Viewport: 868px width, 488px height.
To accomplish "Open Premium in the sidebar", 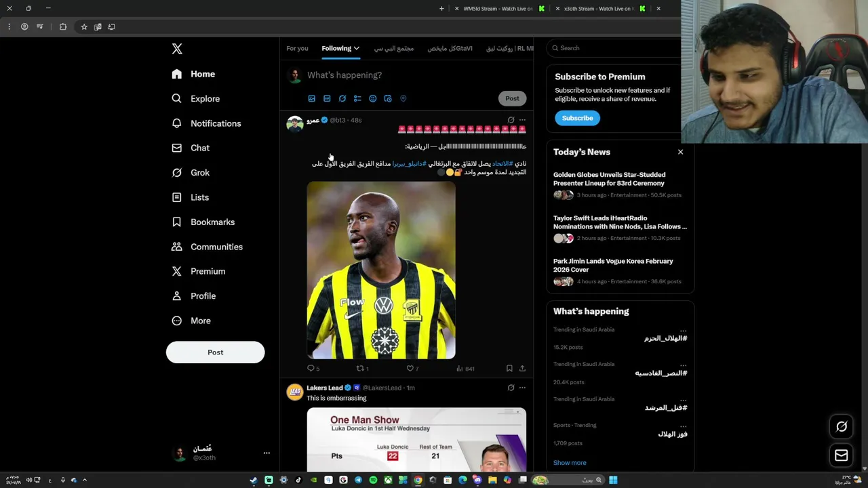I will tap(199, 271).
